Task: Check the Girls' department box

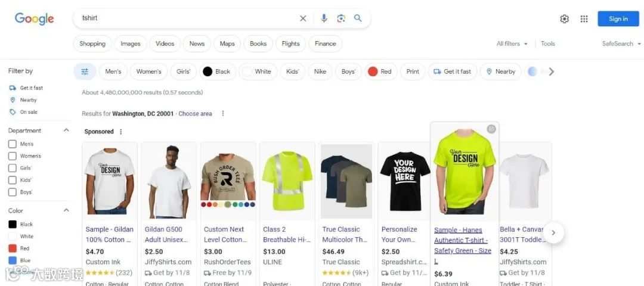Action: (13, 168)
